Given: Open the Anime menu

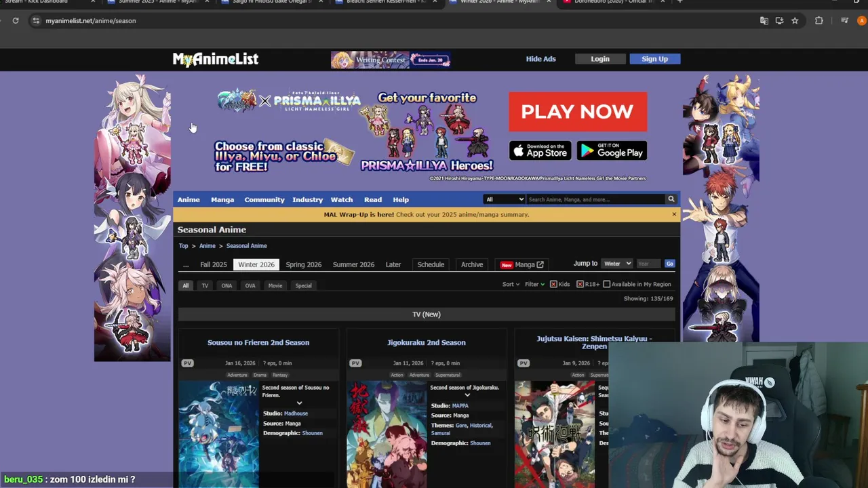Looking at the screenshot, I should point(189,199).
